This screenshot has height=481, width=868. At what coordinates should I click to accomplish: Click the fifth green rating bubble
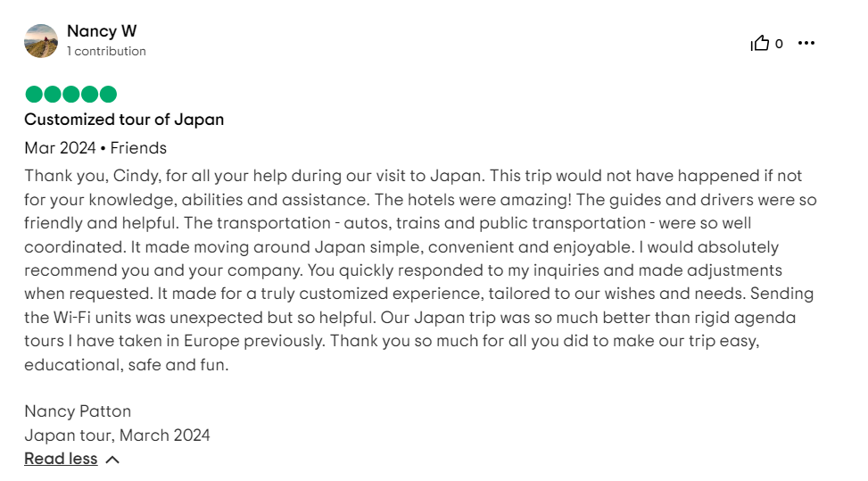coord(108,94)
